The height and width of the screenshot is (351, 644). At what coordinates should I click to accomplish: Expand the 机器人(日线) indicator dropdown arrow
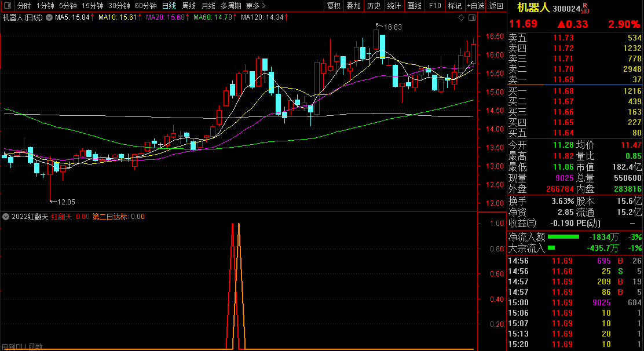[48, 18]
